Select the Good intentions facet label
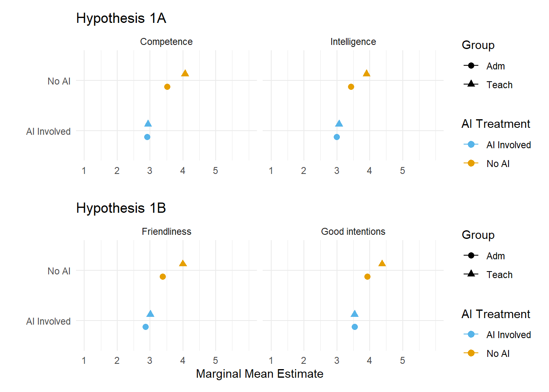This screenshot has width=549, height=392. pyautogui.click(x=353, y=232)
